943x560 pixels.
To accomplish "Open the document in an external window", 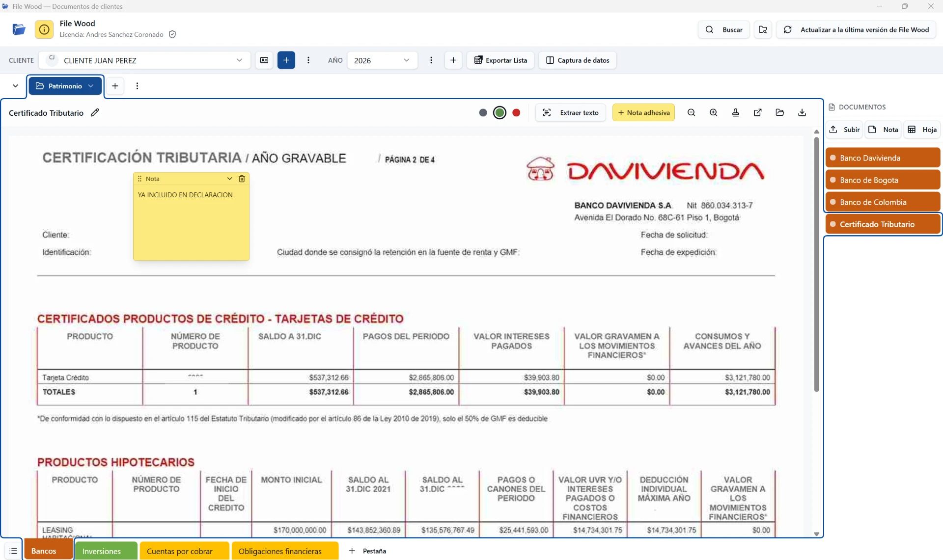I will (x=757, y=112).
